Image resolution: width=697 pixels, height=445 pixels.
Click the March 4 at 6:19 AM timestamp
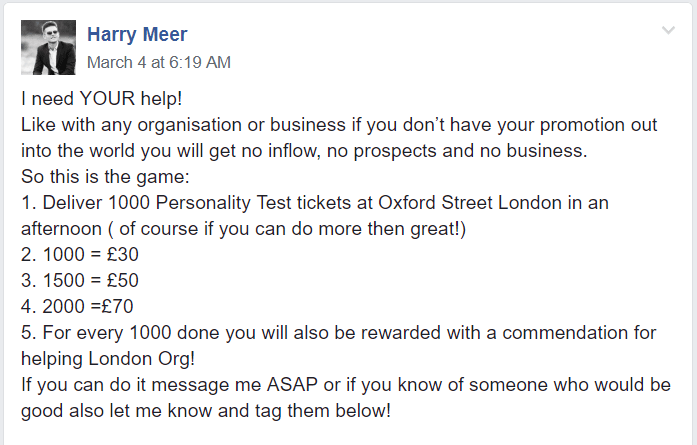coord(159,62)
